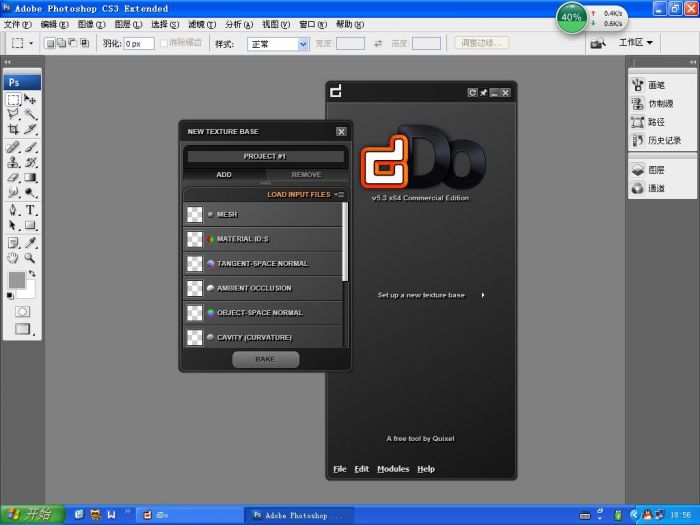Select the Zoom tool
Viewport: 700px width, 525px height.
[x=30, y=258]
